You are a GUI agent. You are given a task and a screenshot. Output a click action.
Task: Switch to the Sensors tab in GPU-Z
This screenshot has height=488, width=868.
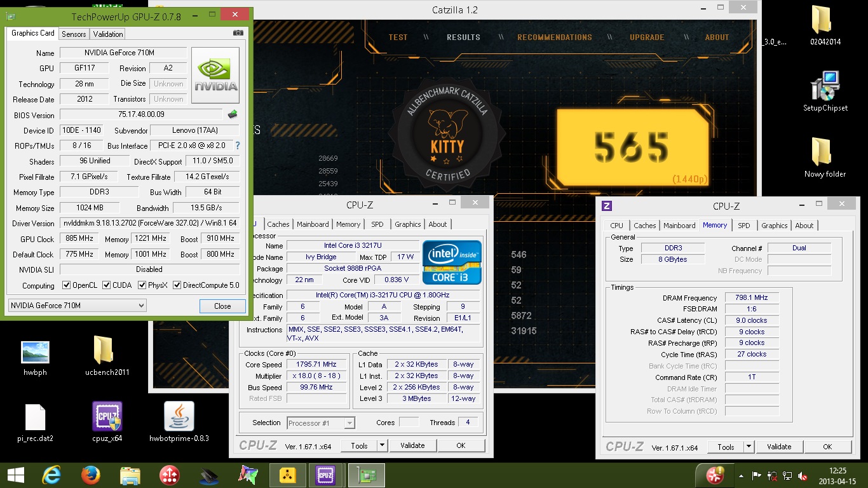[x=74, y=34]
